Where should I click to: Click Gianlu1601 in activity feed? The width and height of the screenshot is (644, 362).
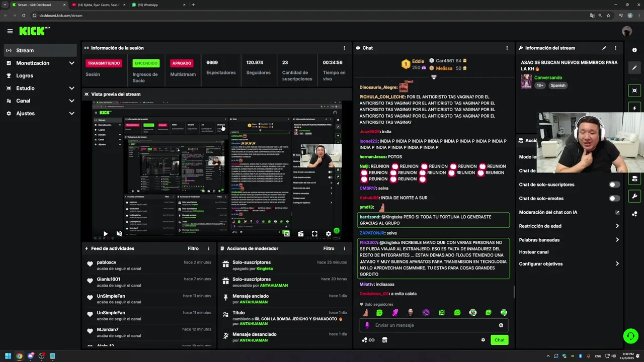[108, 279]
